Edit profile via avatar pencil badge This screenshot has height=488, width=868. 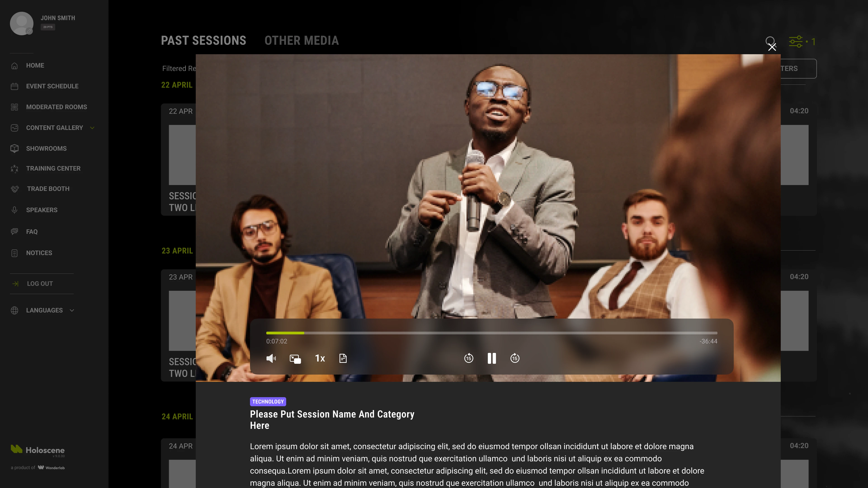coord(29,31)
